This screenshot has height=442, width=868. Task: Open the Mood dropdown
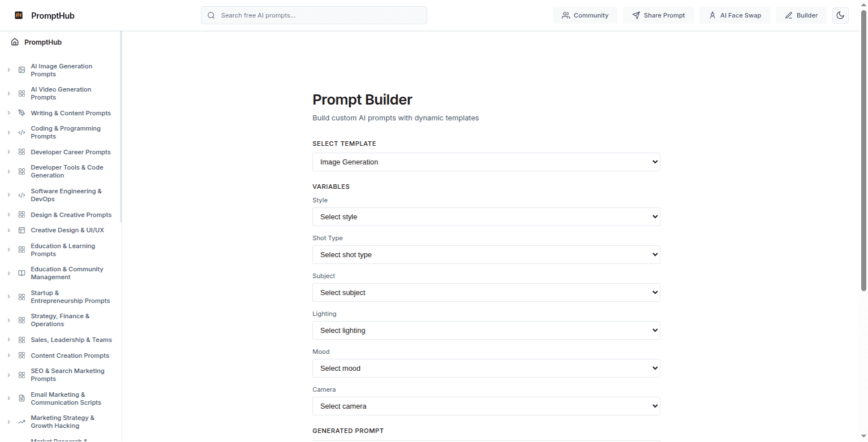point(486,369)
